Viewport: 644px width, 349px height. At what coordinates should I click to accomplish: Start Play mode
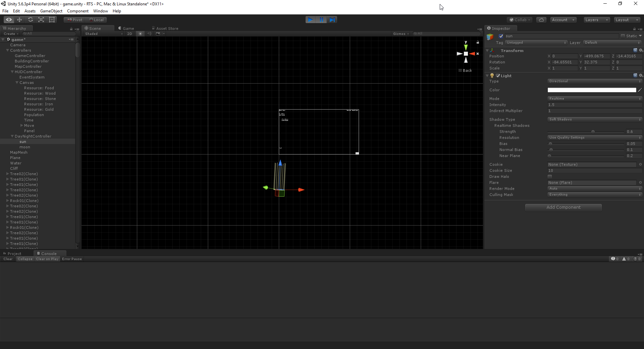311,20
